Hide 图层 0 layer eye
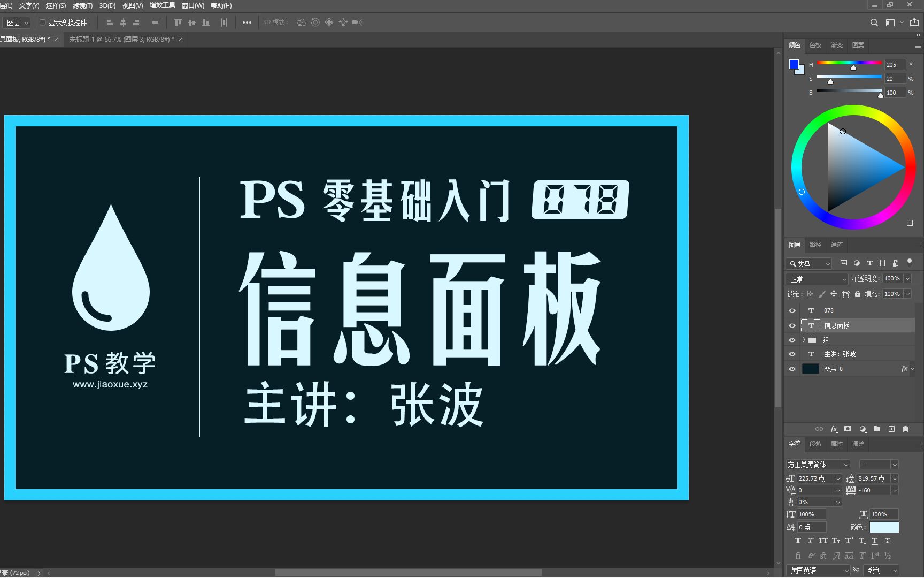Image resolution: width=924 pixels, height=578 pixels. point(792,369)
